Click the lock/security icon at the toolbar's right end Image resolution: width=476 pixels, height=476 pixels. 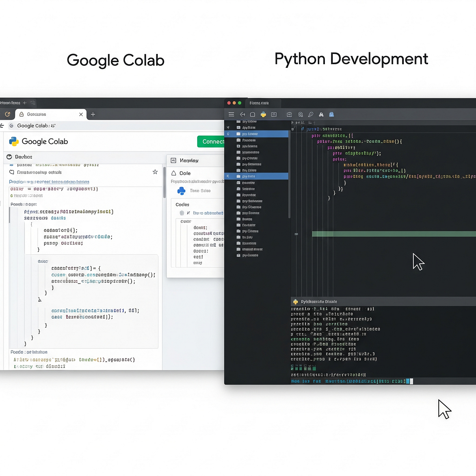pyautogui.click(x=331, y=114)
